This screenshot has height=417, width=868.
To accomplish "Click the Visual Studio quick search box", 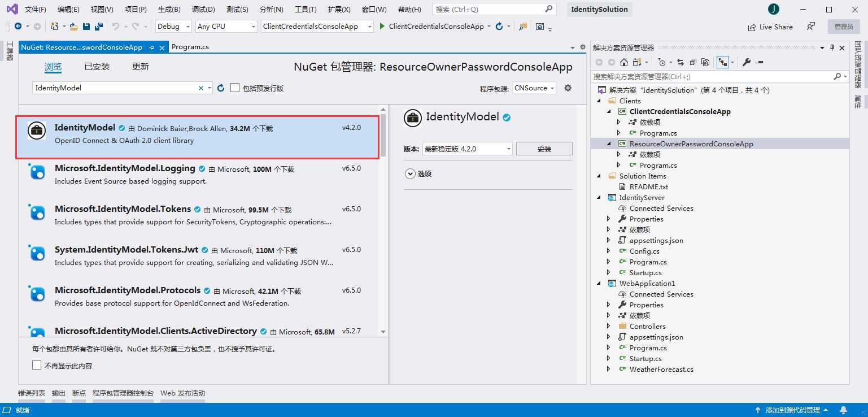I will pos(494,9).
